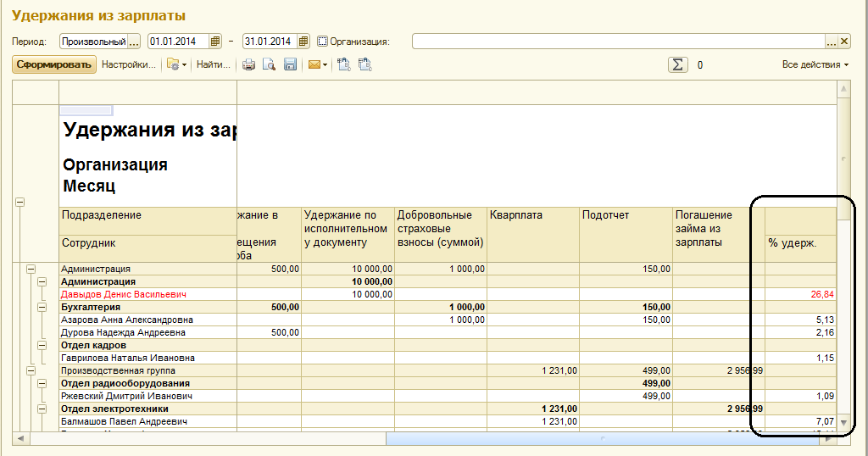Clear the Организация field with X button
The height and width of the screenshot is (456, 868).
pos(843,41)
